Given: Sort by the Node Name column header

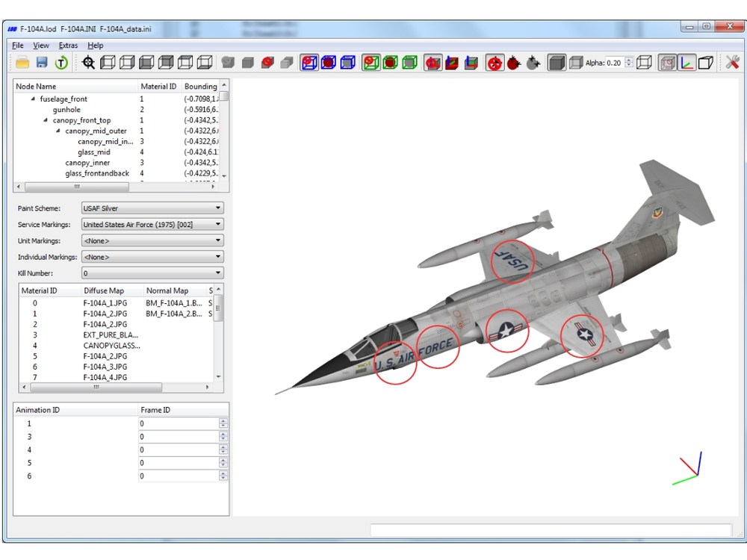Looking at the screenshot, I should tap(75, 86).
